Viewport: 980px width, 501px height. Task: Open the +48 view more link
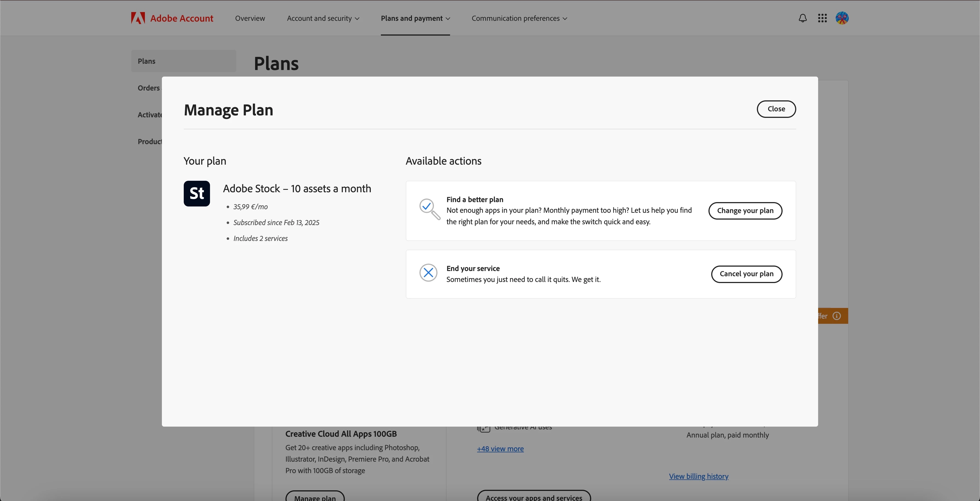point(500,448)
